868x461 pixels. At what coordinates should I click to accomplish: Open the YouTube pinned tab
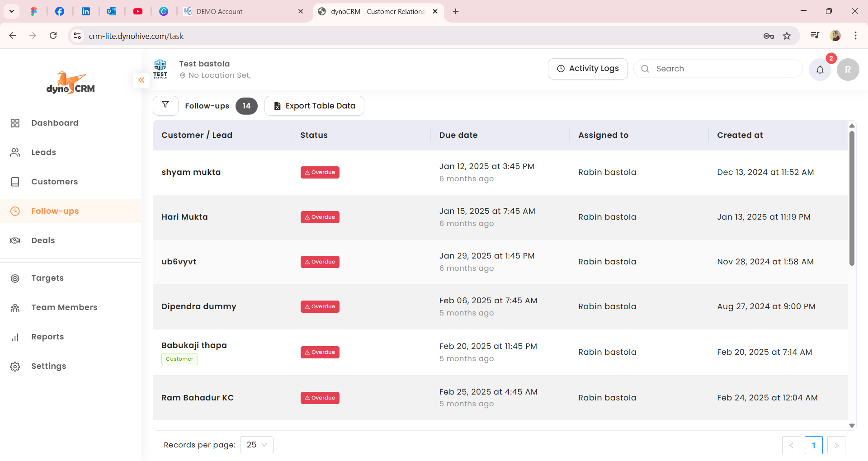(138, 11)
